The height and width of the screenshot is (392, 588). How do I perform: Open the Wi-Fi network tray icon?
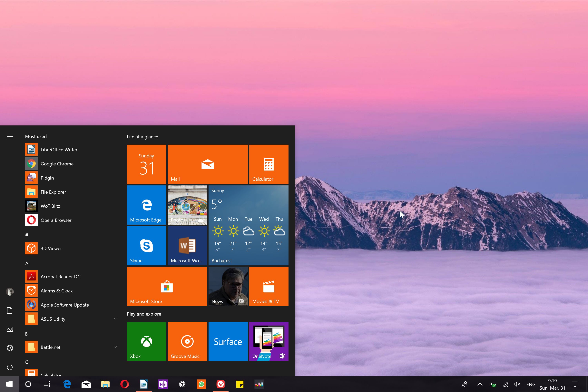[505, 385]
